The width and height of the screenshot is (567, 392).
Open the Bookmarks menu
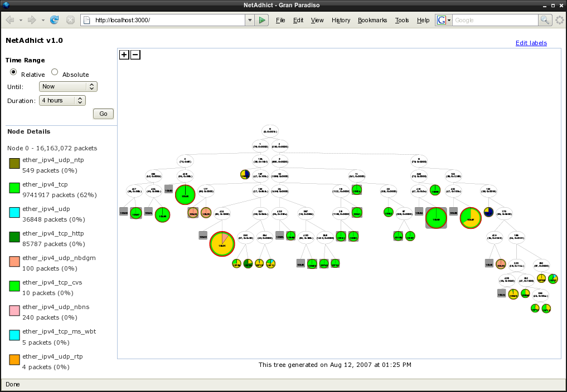[x=372, y=20]
